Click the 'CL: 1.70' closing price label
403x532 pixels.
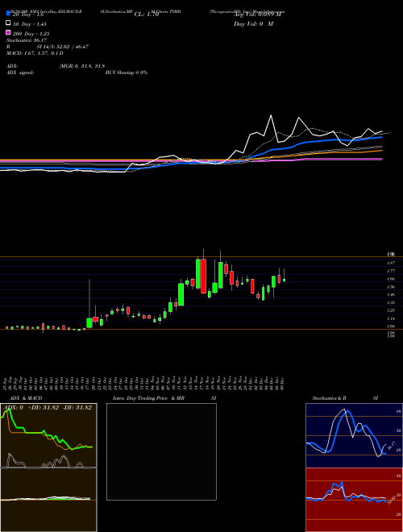(x=147, y=15)
